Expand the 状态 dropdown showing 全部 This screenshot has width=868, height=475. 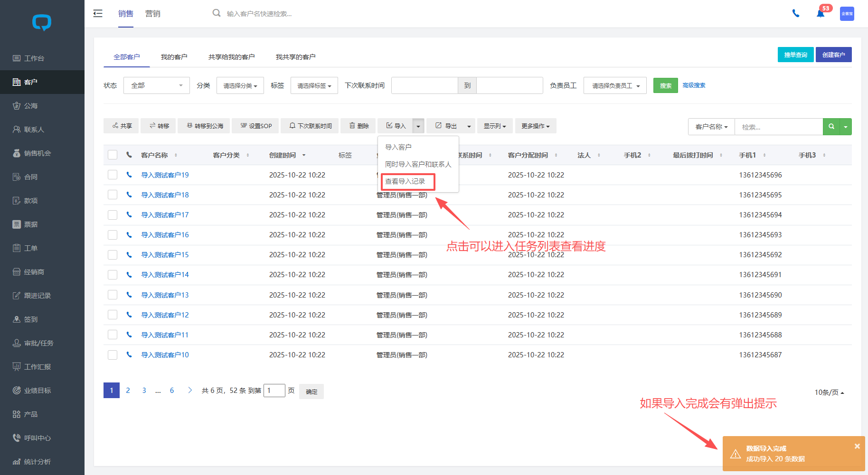coord(156,85)
